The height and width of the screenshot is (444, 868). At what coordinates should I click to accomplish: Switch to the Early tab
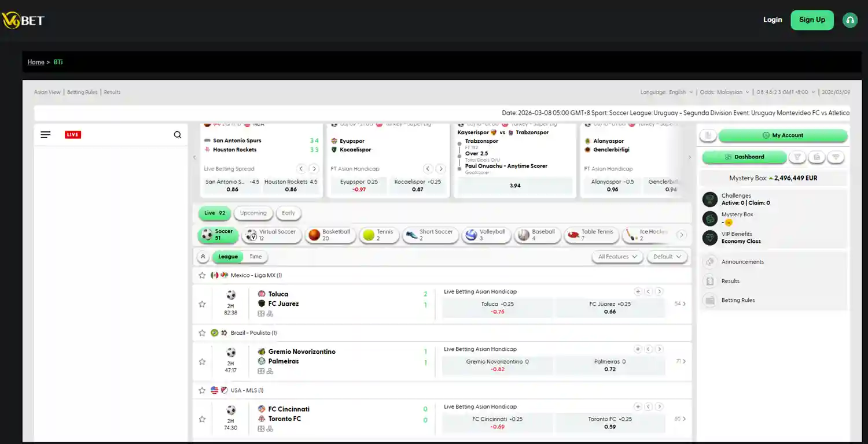(x=288, y=213)
